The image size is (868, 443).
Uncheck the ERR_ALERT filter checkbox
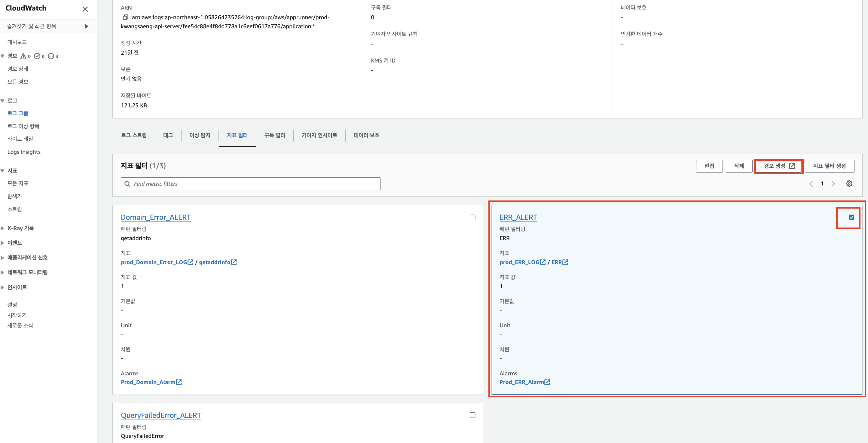point(851,217)
